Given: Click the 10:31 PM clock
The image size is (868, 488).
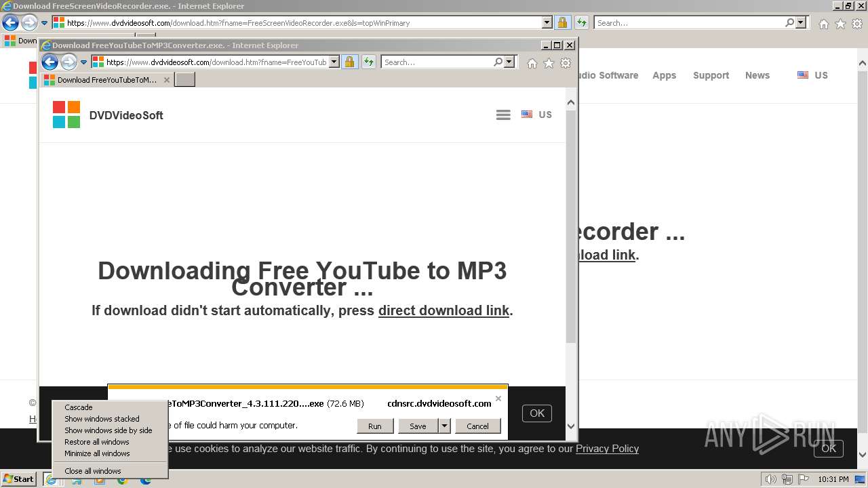Looking at the screenshot, I should 833,479.
